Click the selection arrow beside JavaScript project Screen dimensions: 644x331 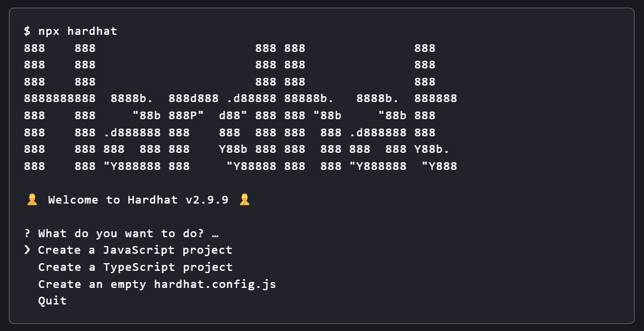[27, 250]
